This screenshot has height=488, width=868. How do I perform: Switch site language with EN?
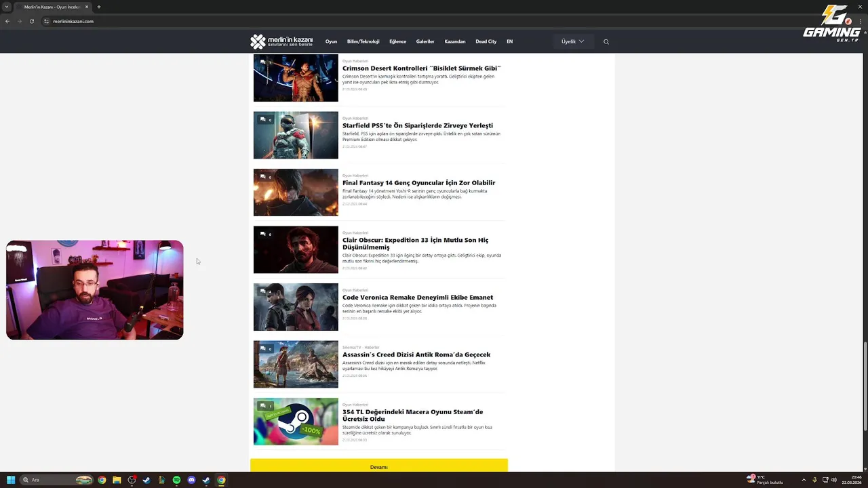tap(510, 41)
